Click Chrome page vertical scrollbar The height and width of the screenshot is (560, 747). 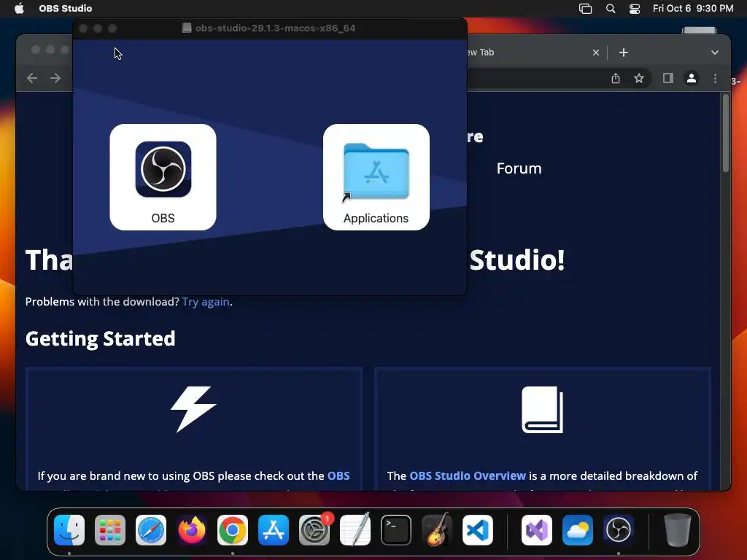click(726, 133)
